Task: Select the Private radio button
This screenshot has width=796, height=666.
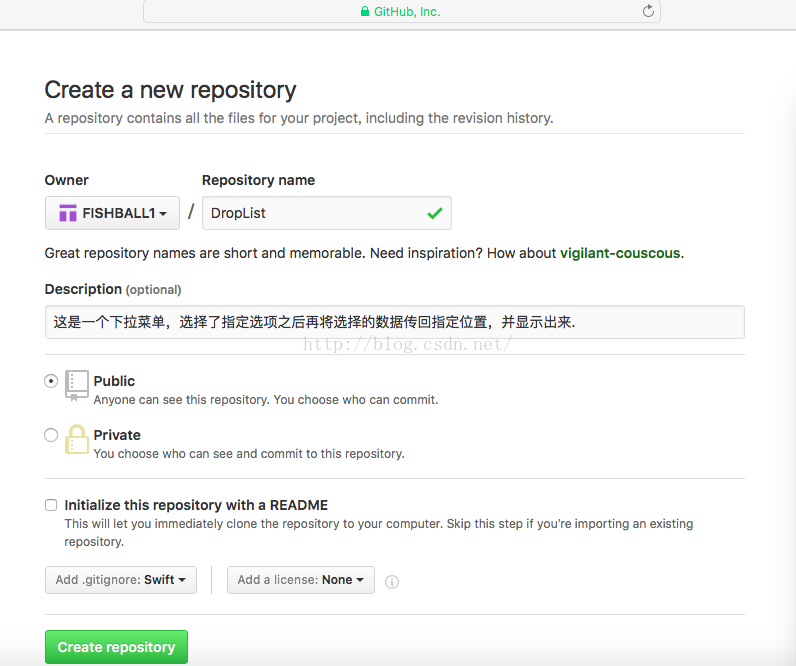Action: [51, 435]
